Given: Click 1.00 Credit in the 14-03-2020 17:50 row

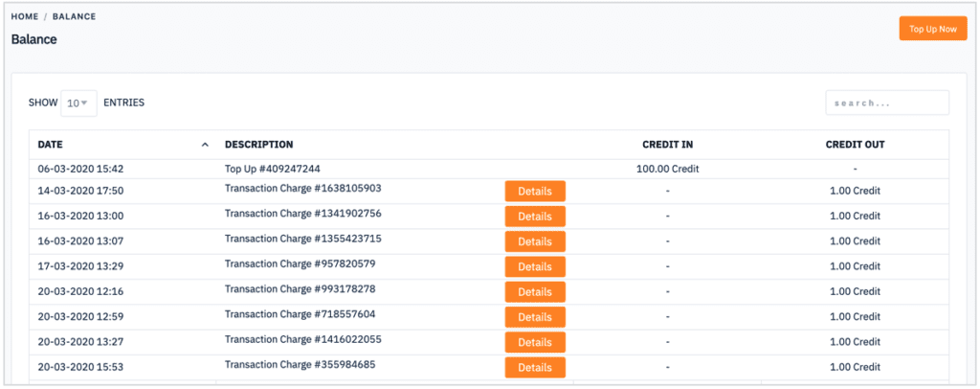Looking at the screenshot, I should [855, 191].
